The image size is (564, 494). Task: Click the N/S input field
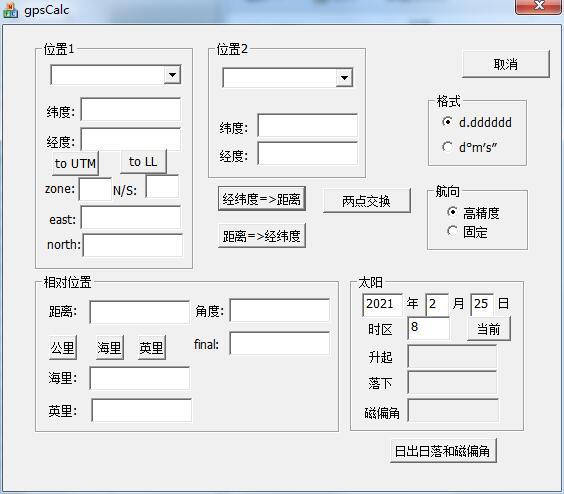point(162,186)
